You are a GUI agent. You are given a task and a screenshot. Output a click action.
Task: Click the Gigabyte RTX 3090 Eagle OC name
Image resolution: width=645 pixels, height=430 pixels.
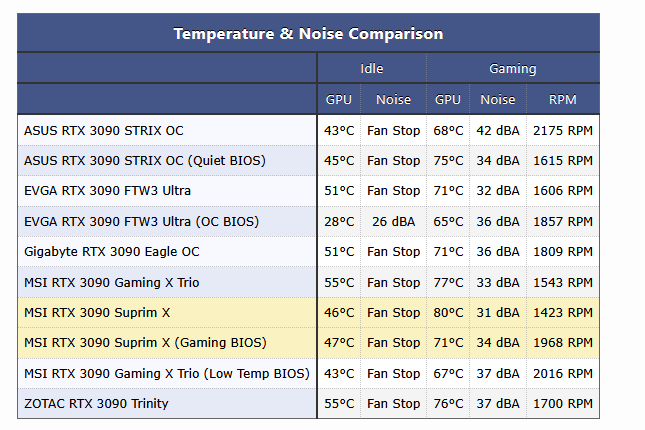pos(111,251)
